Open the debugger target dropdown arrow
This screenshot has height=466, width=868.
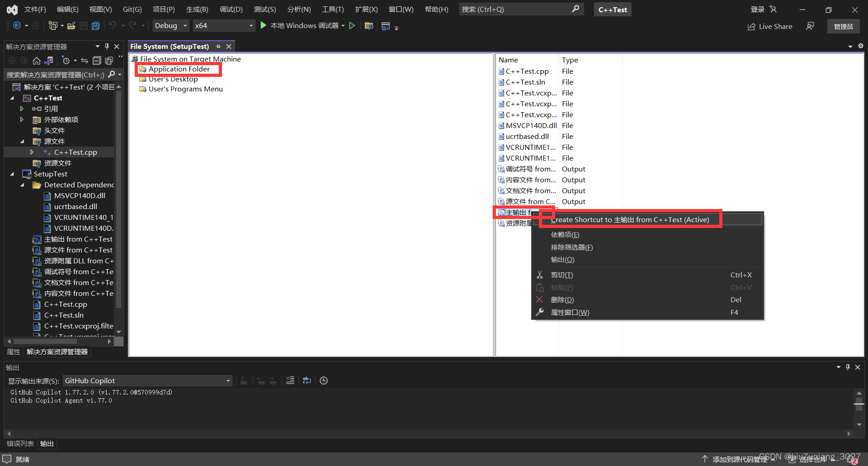pos(343,26)
